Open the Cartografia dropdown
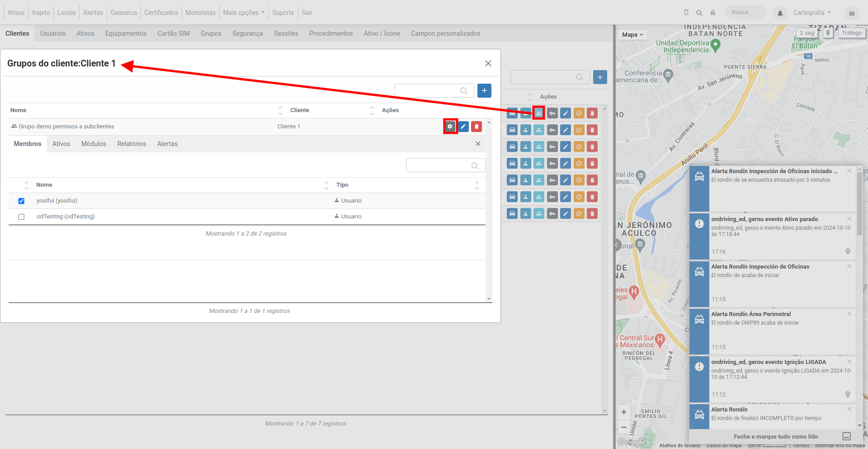This screenshot has width=868, height=449. pos(812,13)
